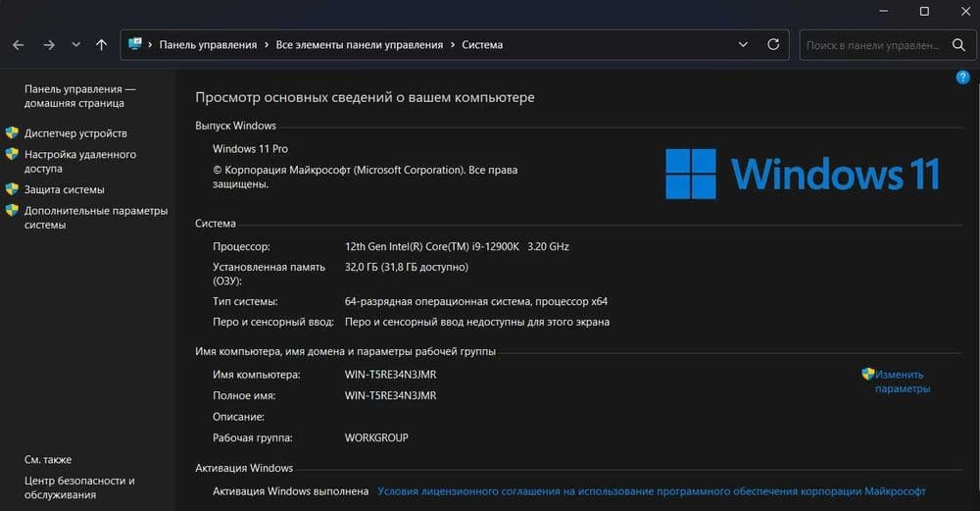
Task: Open Microsoft license terms link at bottom
Action: pyautogui.click(x=652, y=491)
